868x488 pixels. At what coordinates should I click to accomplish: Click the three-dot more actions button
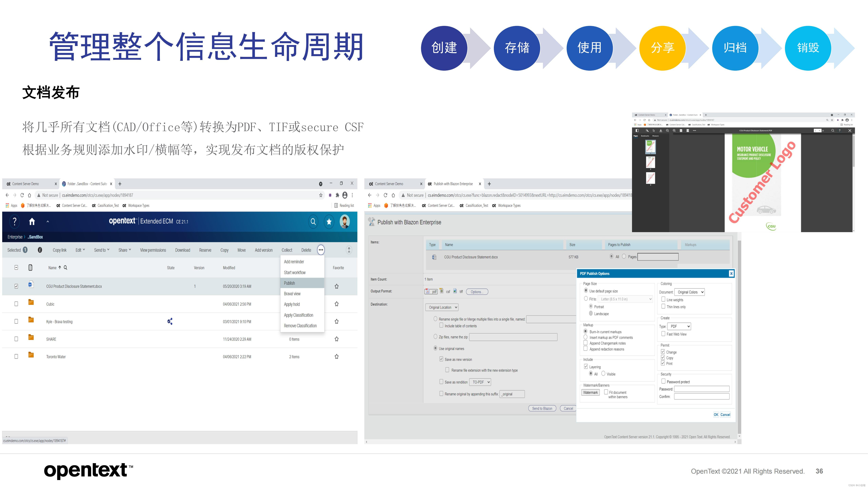(321, 250)
